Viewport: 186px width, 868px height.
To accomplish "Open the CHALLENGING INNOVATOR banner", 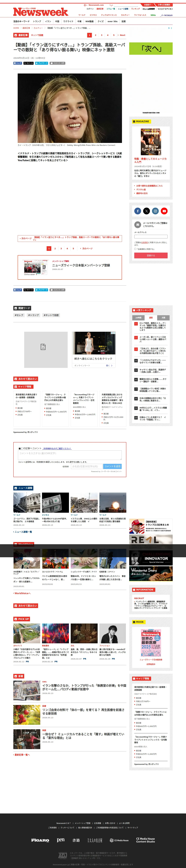I will coord(151,558).
